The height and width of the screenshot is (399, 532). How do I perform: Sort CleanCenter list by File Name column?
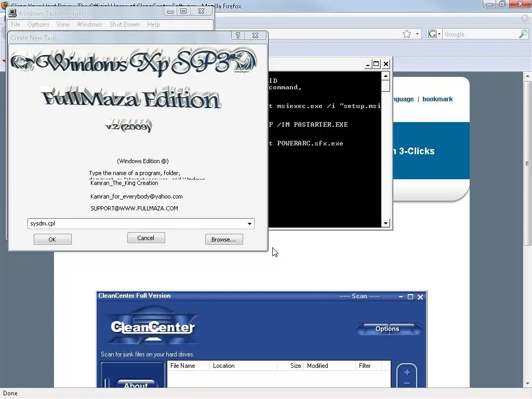click(x=188, y=366)
